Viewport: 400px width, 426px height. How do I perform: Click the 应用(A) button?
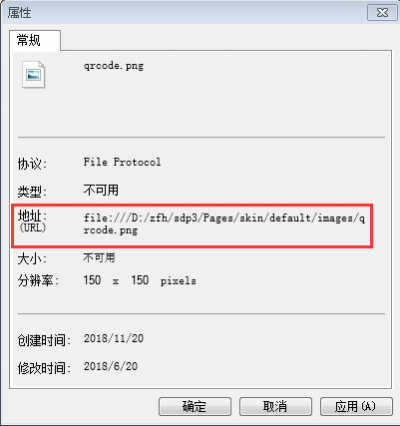356,406
